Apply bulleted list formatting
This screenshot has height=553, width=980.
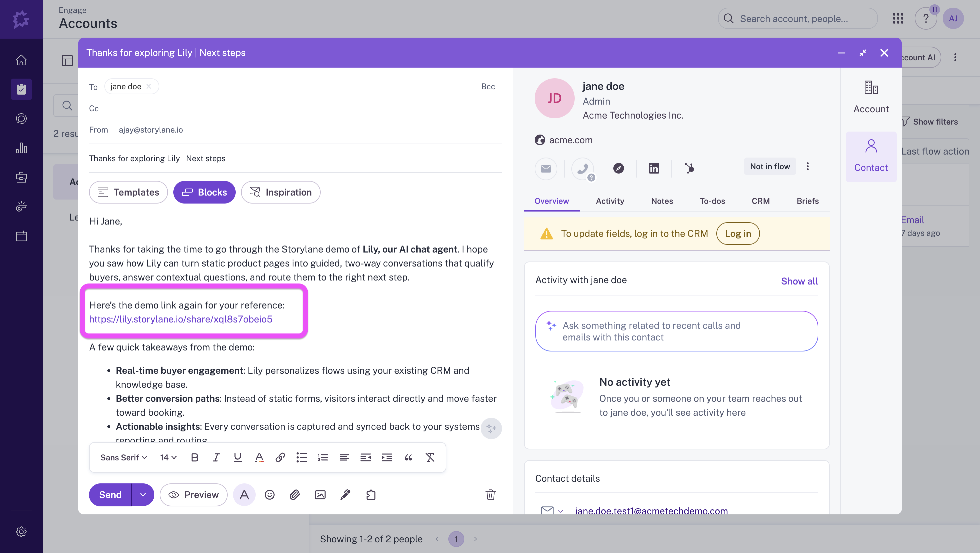click(301, 457)
